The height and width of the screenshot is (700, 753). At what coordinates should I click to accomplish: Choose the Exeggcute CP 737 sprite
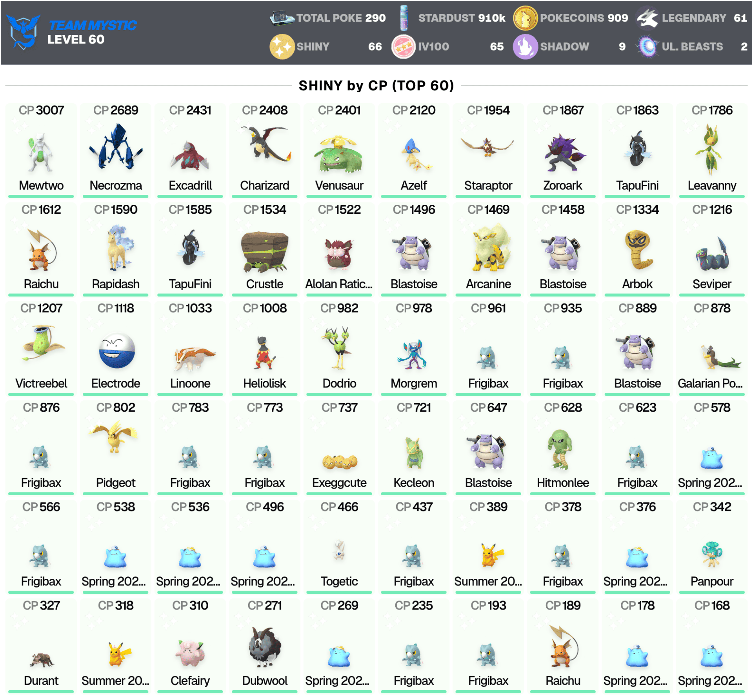click(x=340, y=462)
